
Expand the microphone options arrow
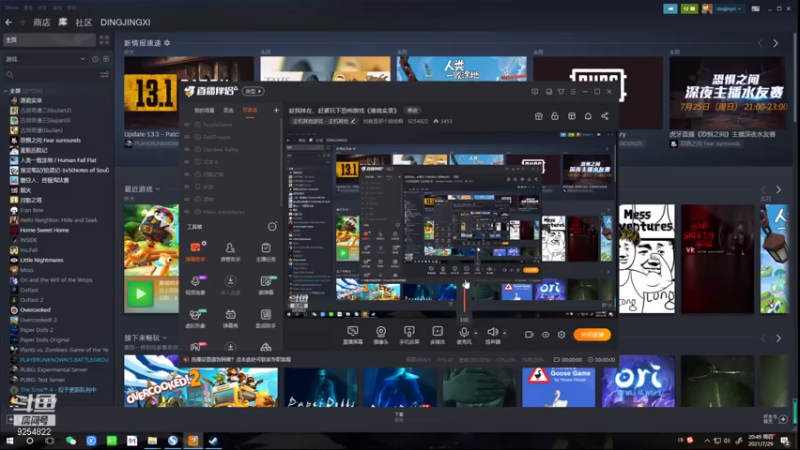pos(476,333)
